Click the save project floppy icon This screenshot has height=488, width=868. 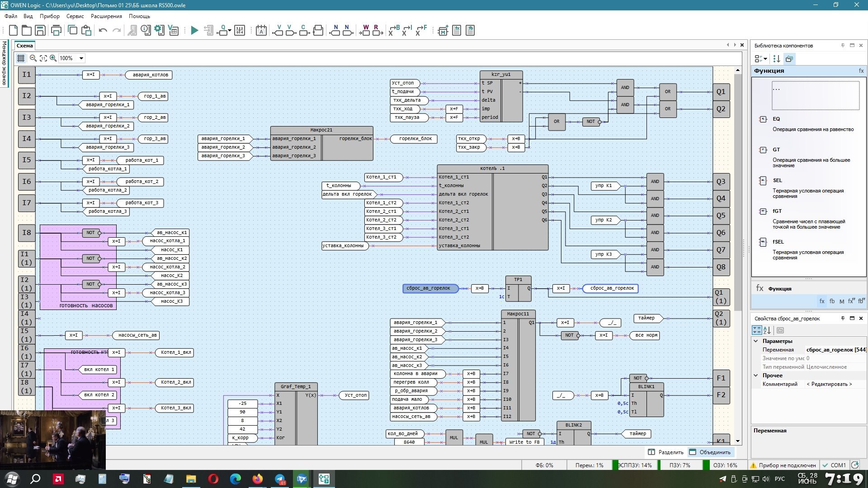point(40,30)
